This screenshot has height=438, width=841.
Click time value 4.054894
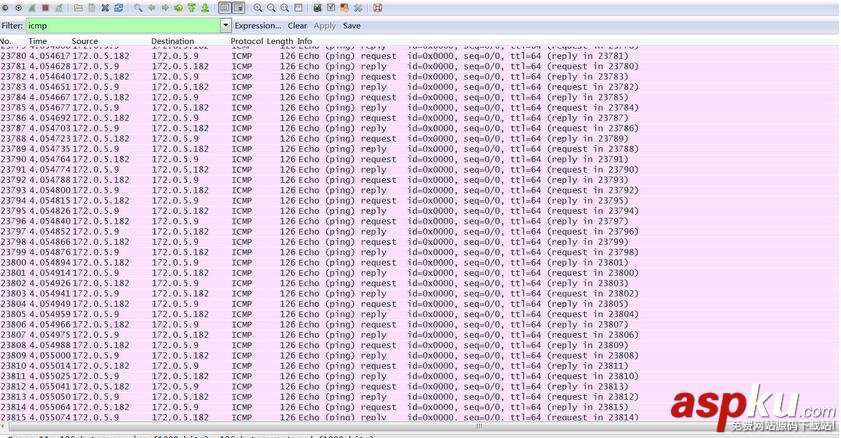tap(49, 263)
